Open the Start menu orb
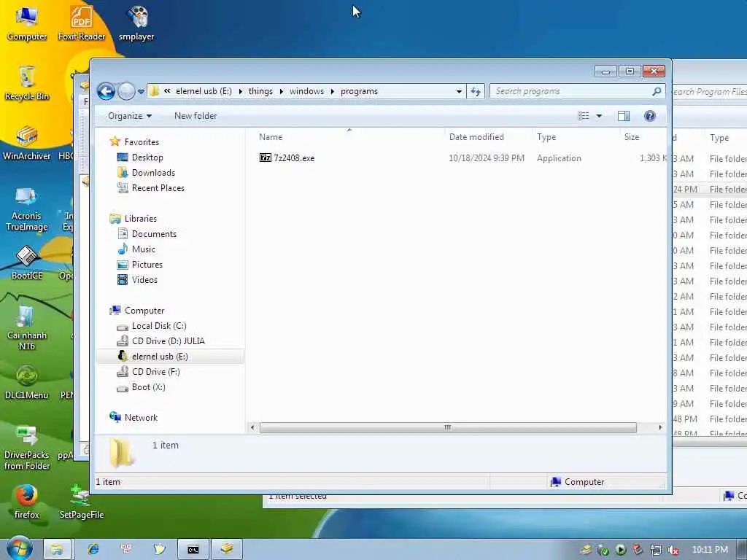The image size is (747, 560). coord(19,548)
